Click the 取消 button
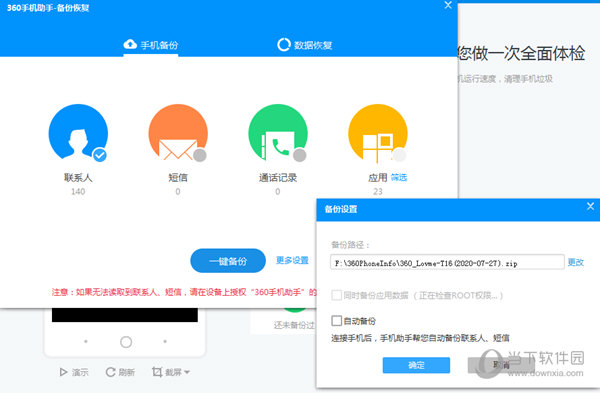Image resolution: width=600 pixels, height=393 pixels. click(501, 365)
